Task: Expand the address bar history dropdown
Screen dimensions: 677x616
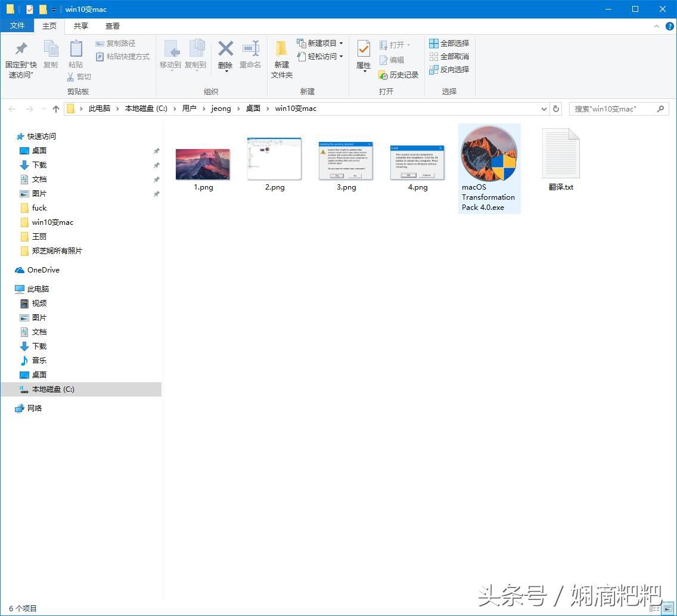Action: point(543,109)
